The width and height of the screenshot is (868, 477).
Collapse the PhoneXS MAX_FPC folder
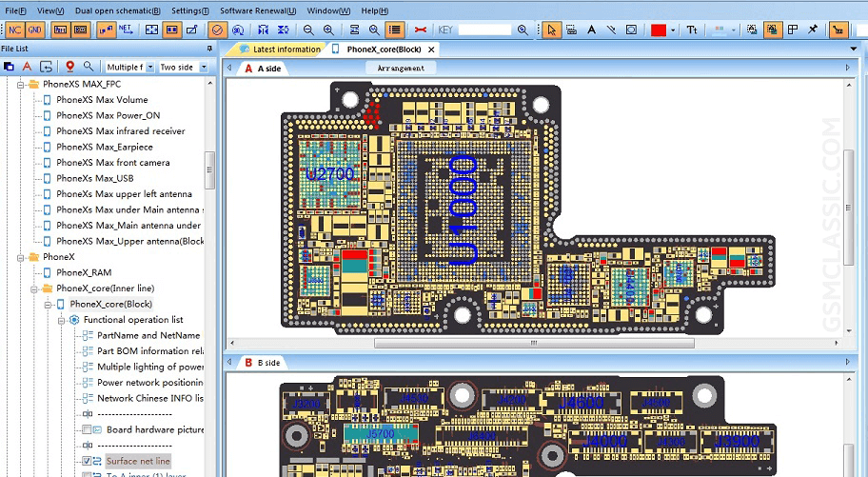click(21, 85)
